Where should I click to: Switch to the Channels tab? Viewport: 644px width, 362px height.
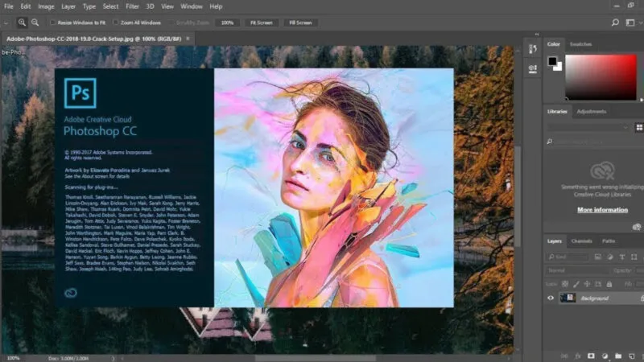click(581, 241)
